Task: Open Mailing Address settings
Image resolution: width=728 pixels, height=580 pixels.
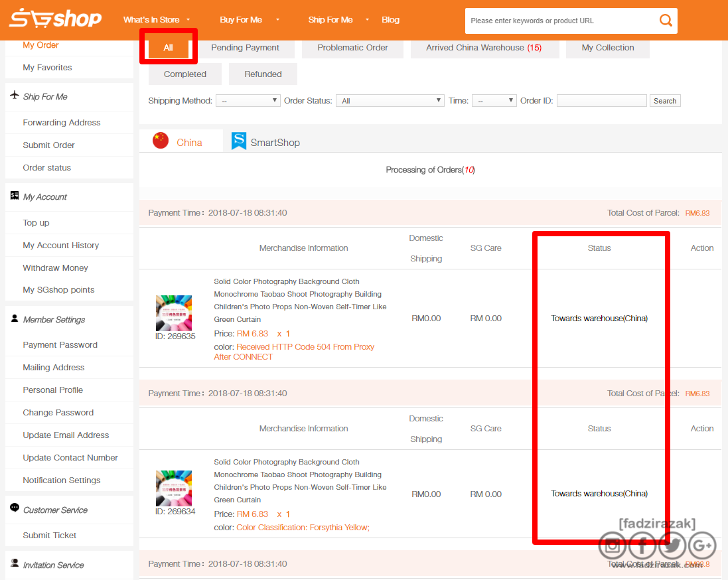Action: pos(54,367)
